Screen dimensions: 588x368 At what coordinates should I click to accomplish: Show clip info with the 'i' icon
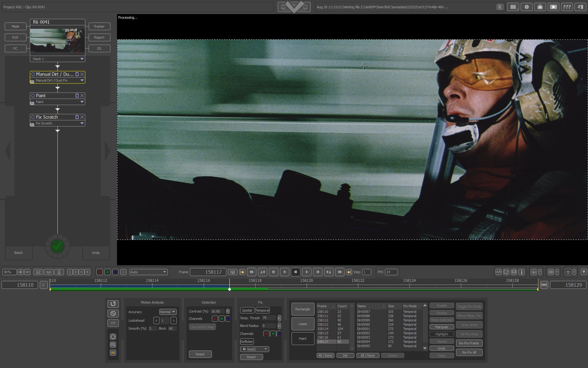tap(522, 272)
